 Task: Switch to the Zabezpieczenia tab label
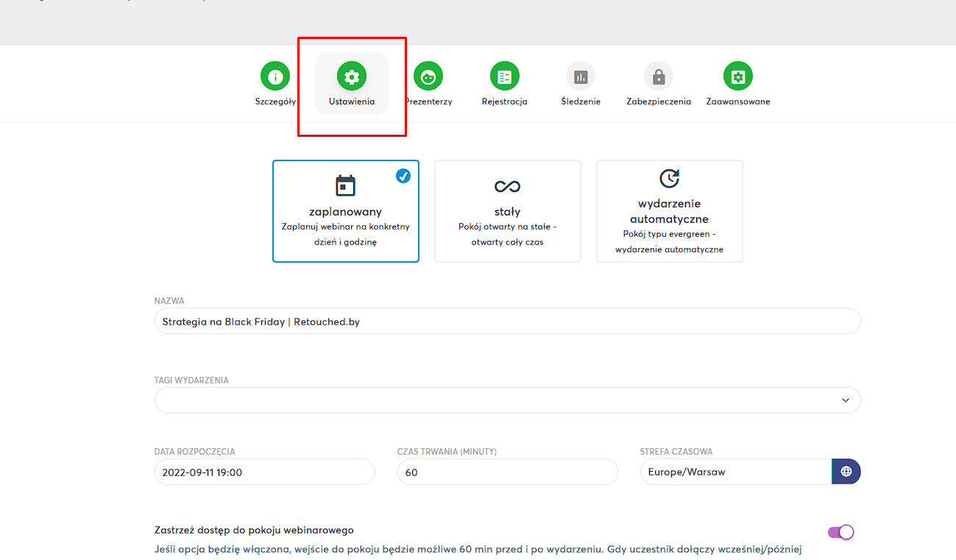click(659, 102)
